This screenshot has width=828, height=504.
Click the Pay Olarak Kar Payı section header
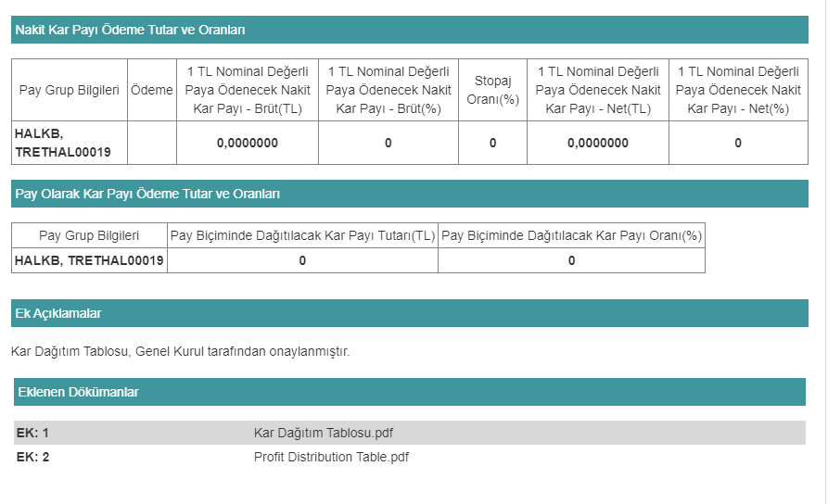148,194
